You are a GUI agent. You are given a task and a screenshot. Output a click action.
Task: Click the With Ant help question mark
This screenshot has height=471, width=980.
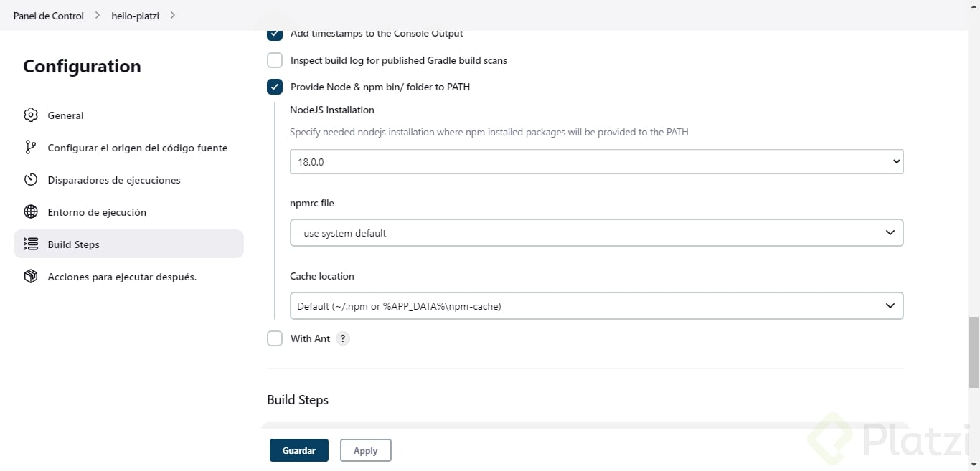coord(343,338)
